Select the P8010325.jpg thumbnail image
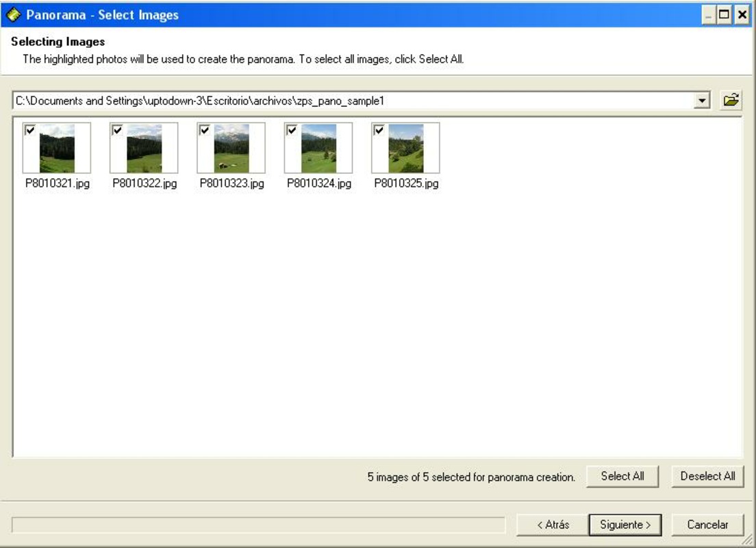Viewport: 756px width, 548px height. [406, 148]
